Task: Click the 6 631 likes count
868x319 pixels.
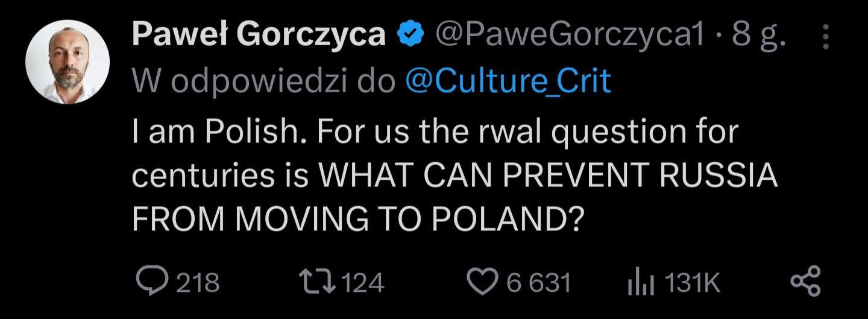Action: (x=538, y=283)
